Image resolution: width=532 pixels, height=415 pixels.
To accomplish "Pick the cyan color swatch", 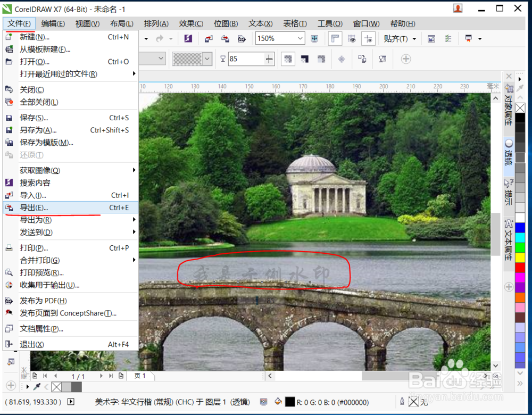I will (x=520, y=237).
